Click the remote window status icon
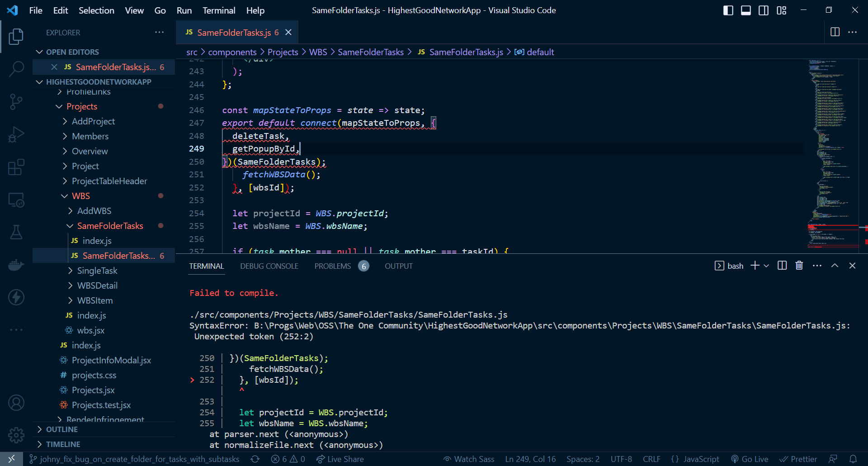 click(11, 459)
